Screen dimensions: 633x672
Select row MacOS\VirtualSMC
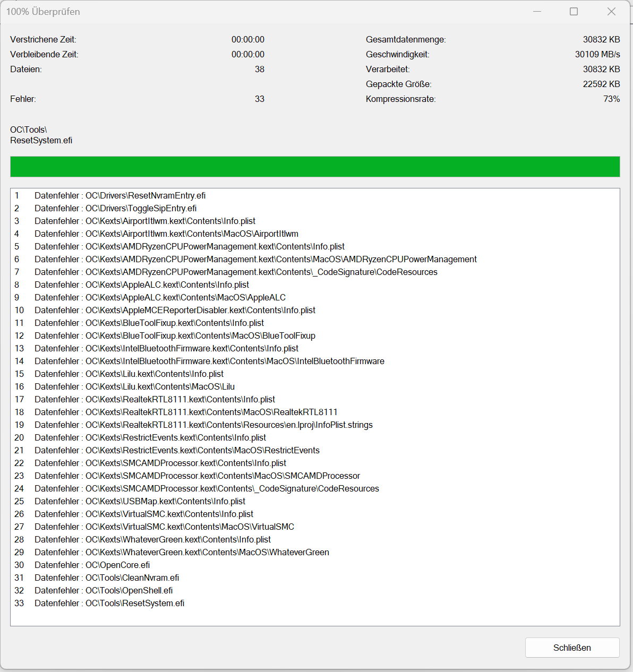315,527
